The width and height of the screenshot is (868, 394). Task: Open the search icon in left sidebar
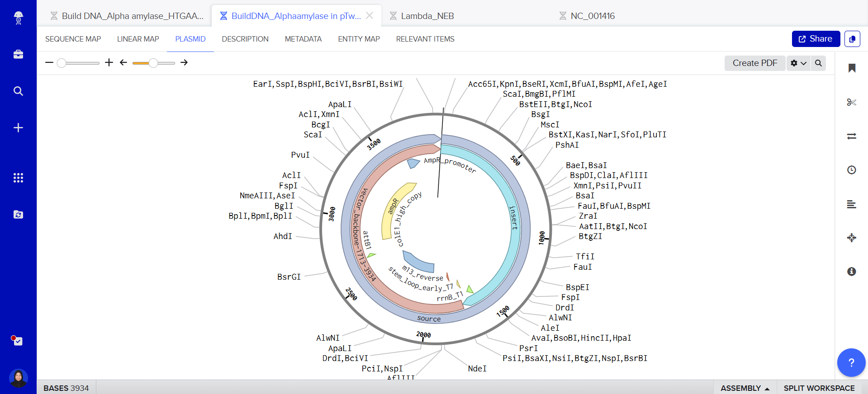point(18,91)
